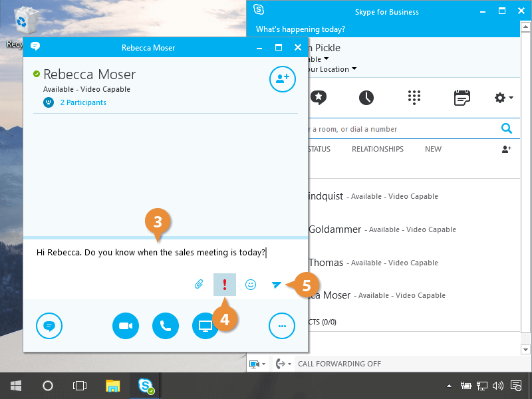Screen dimensions: 532x399
Task: Click the present screen monitor button
Action: (205, 326)
